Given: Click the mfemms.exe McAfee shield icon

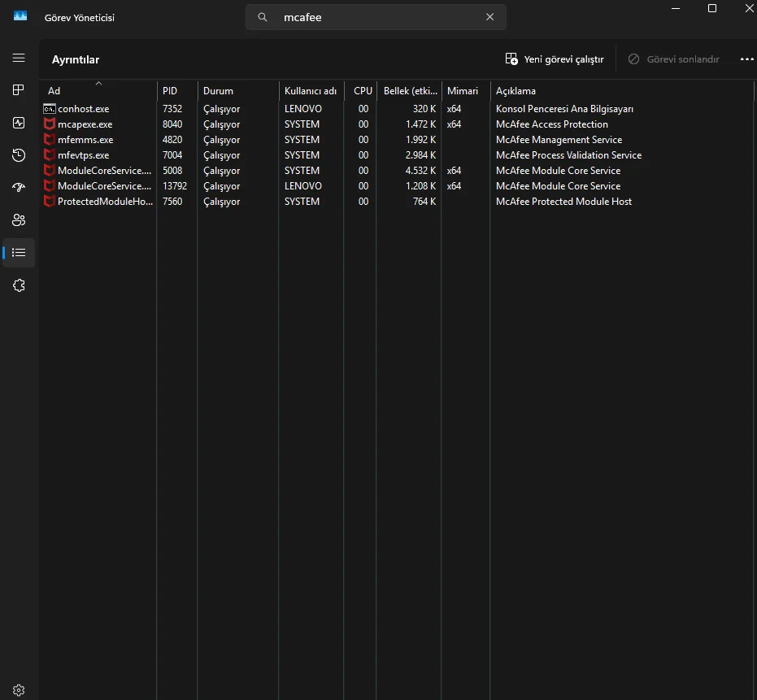Looking at the screenshot, I should 50,140.
